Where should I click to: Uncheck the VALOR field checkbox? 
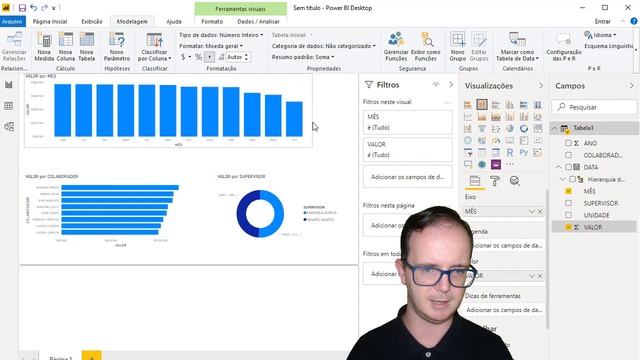pos(568,227)
